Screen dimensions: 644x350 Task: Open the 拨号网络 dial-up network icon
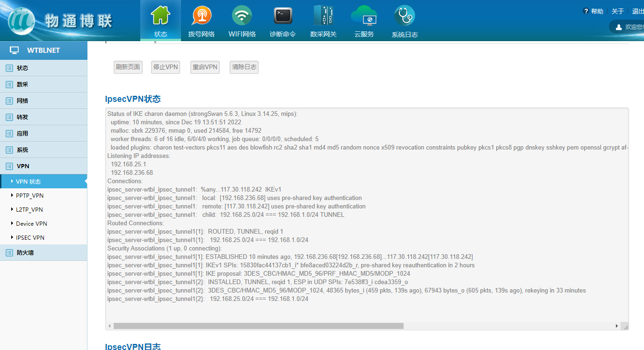(x=201, y=16)
